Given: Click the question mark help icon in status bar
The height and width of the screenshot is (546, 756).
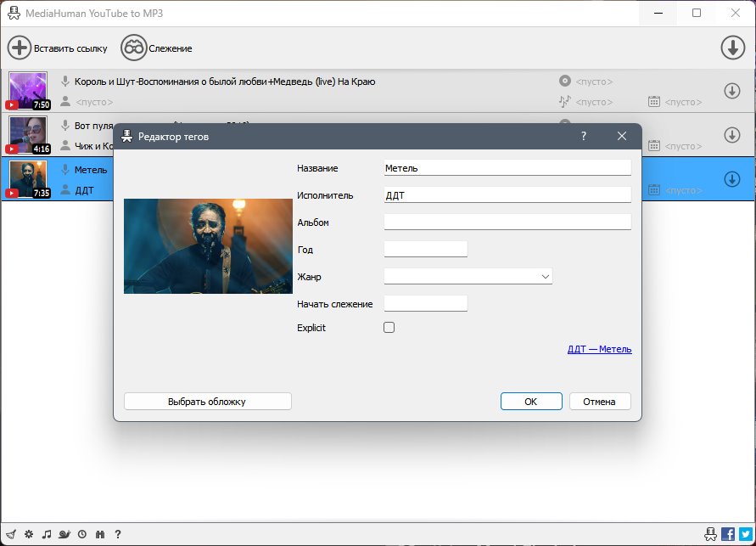Looking at the screenshot, I should coord(118,534).
